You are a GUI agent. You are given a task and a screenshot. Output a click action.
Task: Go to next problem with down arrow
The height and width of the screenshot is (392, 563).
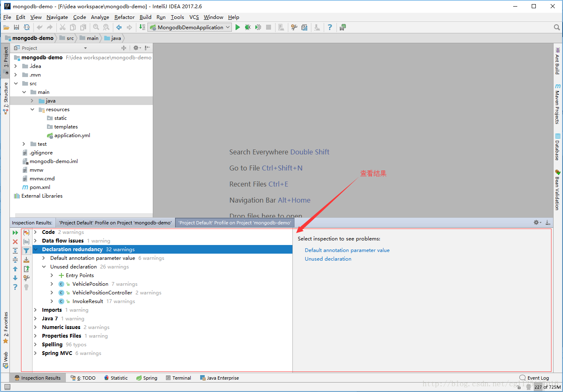(x=15, y=278)
